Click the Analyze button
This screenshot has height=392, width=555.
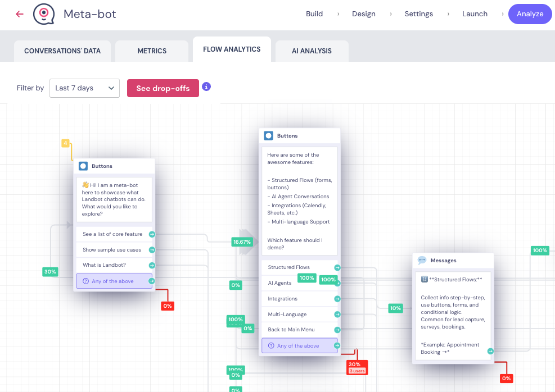click(x=530, y=14)
